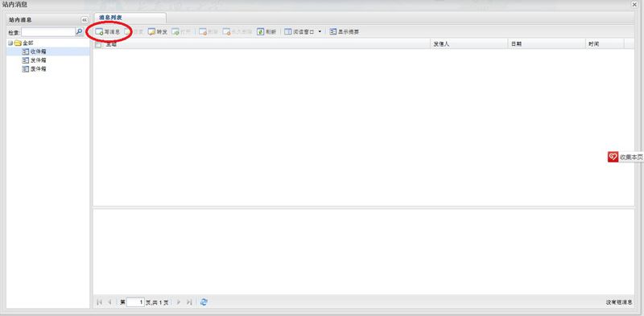The image size is (644, 316).
Task: Click the 检索 search input field
Action: 48,32
